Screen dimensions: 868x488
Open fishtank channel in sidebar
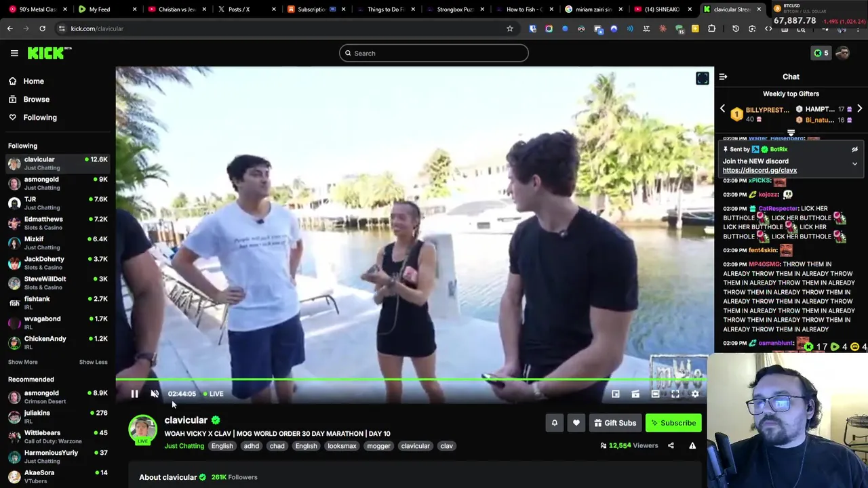click(58, 302)
